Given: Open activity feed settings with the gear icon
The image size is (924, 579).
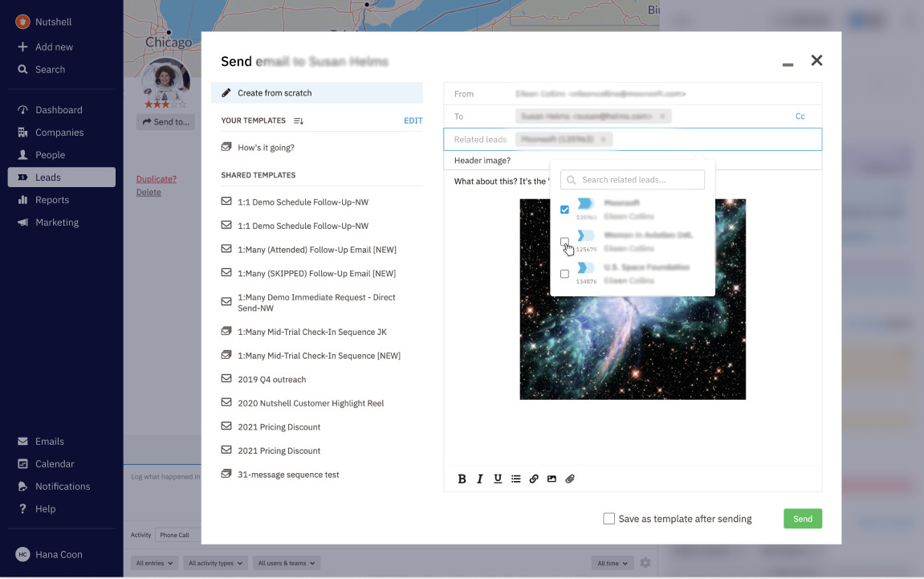Looking at the screenshot, I should click(x=645, y=563).
